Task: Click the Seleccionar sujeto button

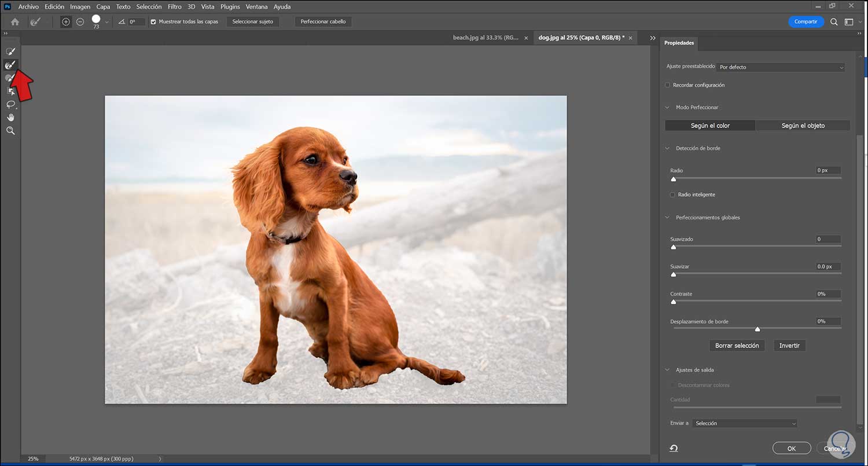Action: 252,21
